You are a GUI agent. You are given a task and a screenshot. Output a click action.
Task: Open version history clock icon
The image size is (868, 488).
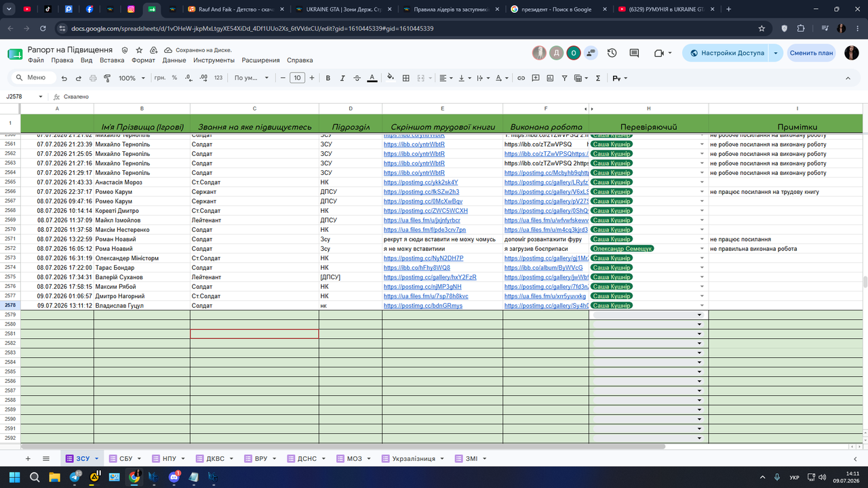click(612, 53)
